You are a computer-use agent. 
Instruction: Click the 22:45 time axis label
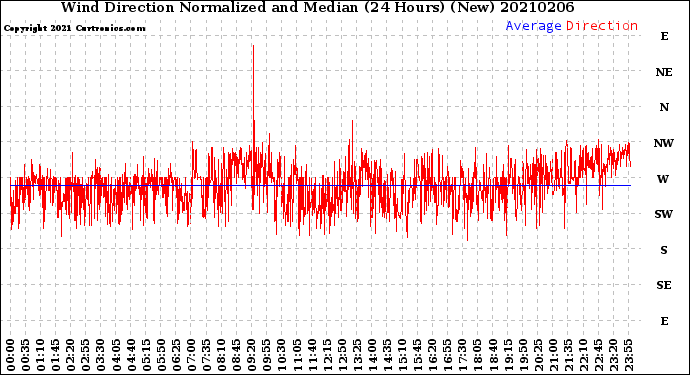point(598,355)
